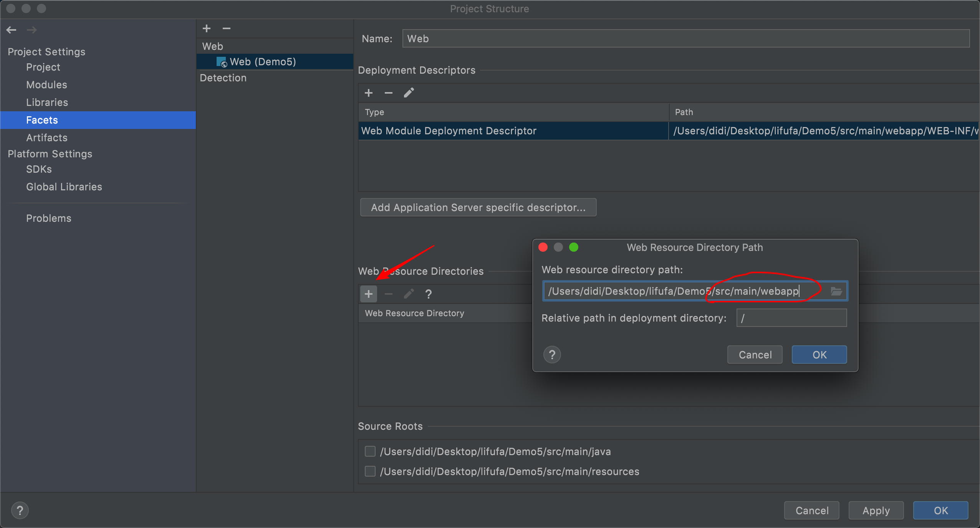This screenshot has width=980, height=528.
Task: Enable the src/main/resources source root checkbox
Action: 370,471
